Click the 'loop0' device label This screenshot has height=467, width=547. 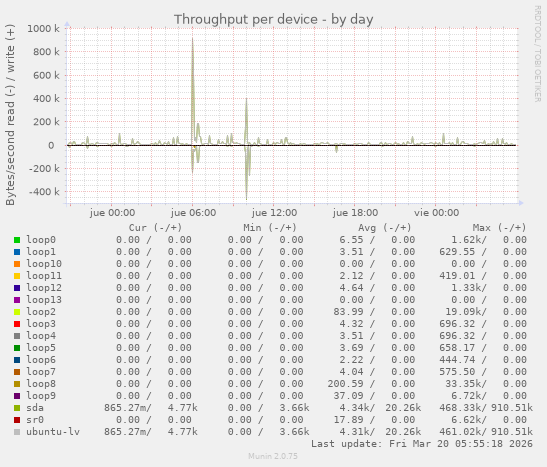(41, 240)
